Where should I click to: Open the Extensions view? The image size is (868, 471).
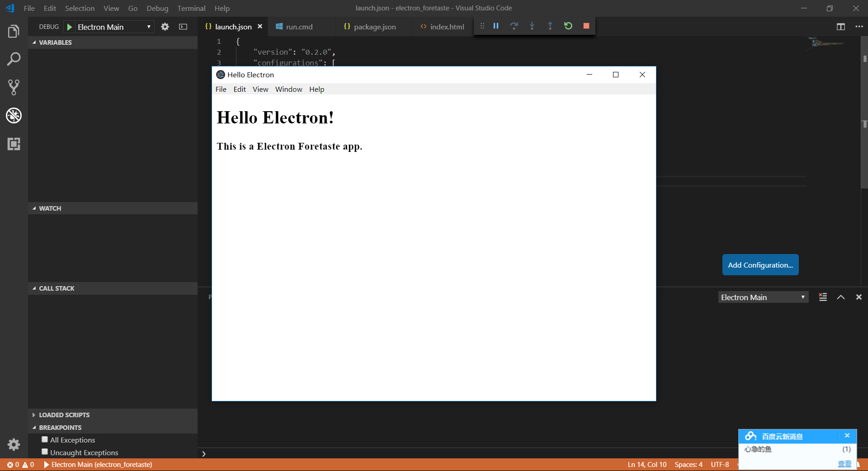14,144
